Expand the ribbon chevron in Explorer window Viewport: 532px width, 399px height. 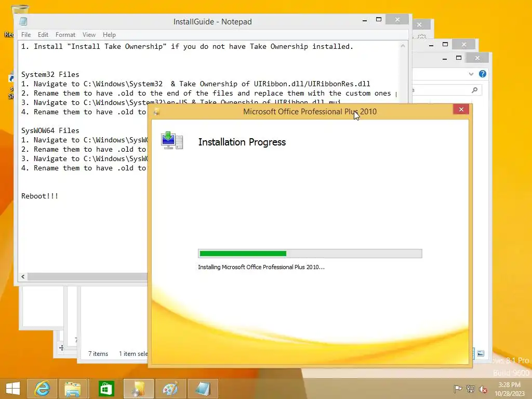[x=471, y=74]
